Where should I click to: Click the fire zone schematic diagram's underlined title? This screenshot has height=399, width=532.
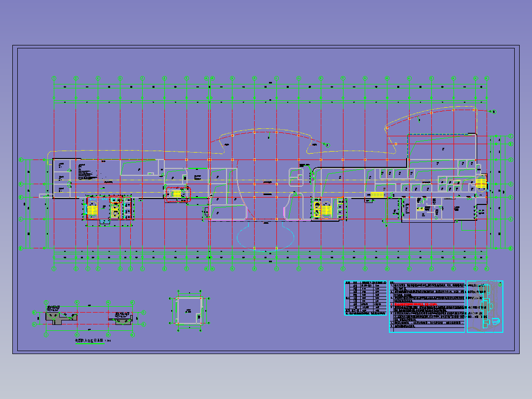click(x=93, y=340)
